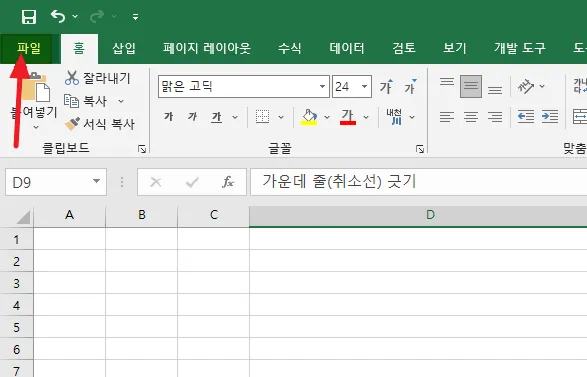587x377 pixels.
Task: Toggle bold 가 formatting
Action: point(168,117)
